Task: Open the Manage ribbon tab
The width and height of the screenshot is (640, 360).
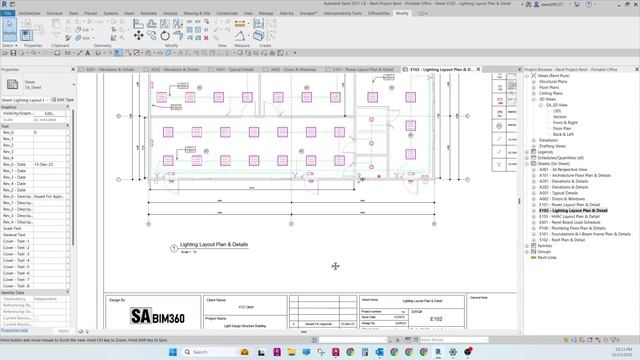Action: click(266, 13)
